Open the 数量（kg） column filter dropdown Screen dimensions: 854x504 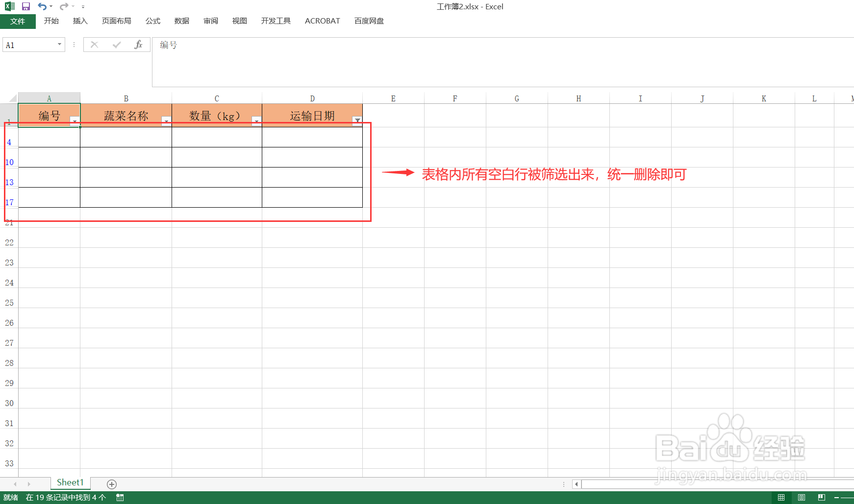(x=256, y=121)
